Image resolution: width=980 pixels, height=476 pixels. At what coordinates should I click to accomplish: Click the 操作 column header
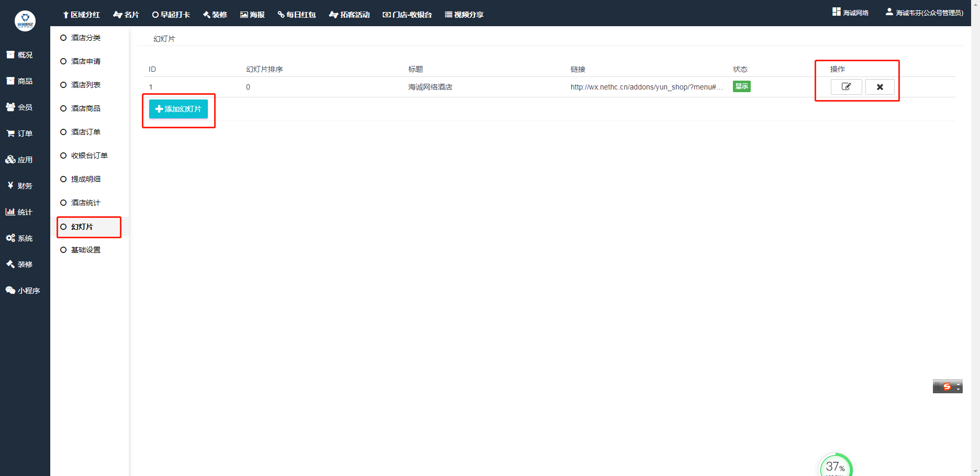838,69
